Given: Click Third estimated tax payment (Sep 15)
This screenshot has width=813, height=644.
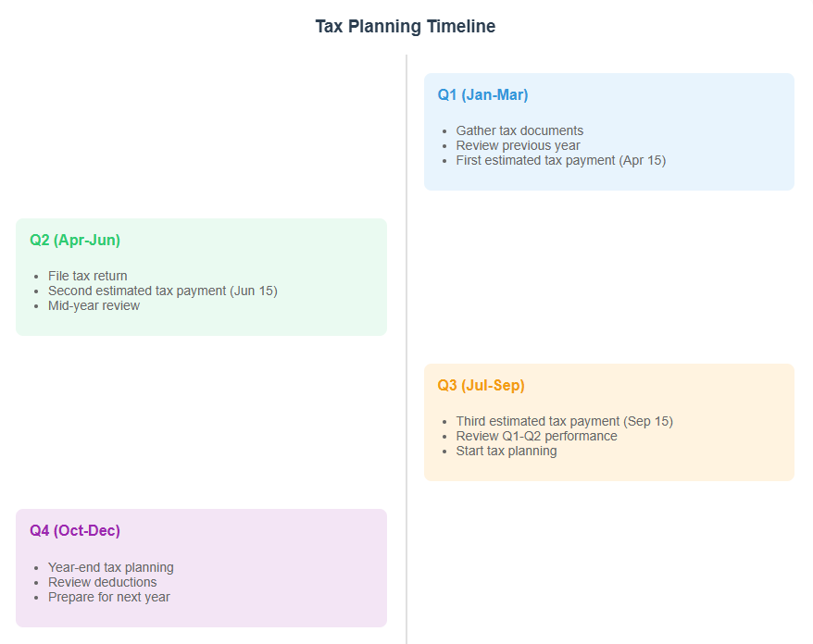Looking at the screenshot, I should tap(564, 422).
